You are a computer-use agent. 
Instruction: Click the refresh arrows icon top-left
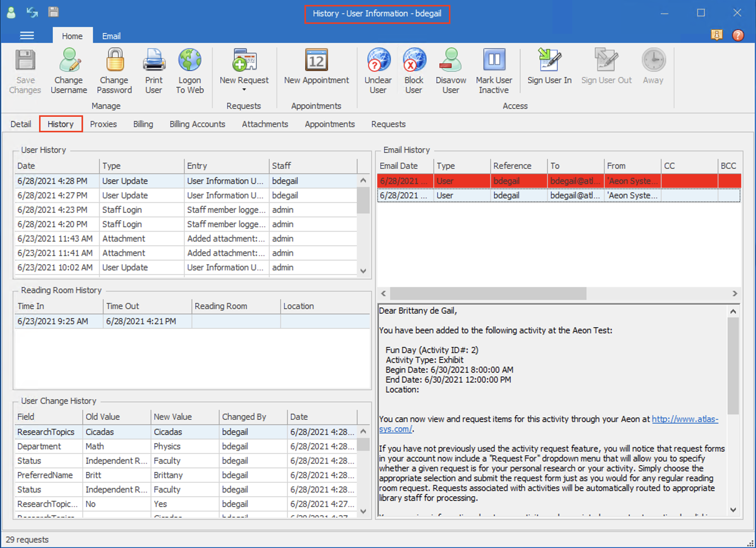(32, 12)
